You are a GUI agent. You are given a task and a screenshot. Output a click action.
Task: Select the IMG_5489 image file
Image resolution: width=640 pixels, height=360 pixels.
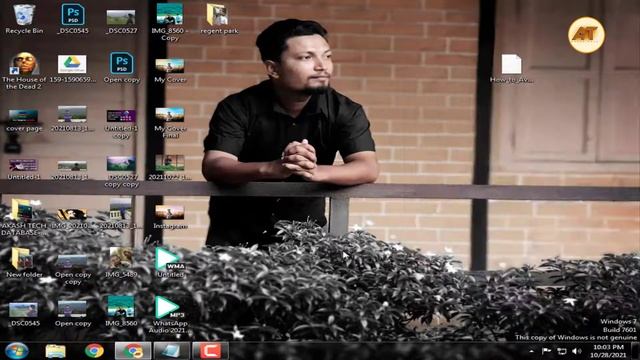(x=121, y=263)
